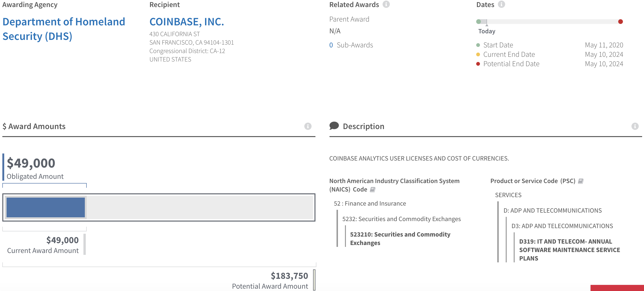
Task: Select the Start Date May 11, 2020 value
Action: [604, 45]
